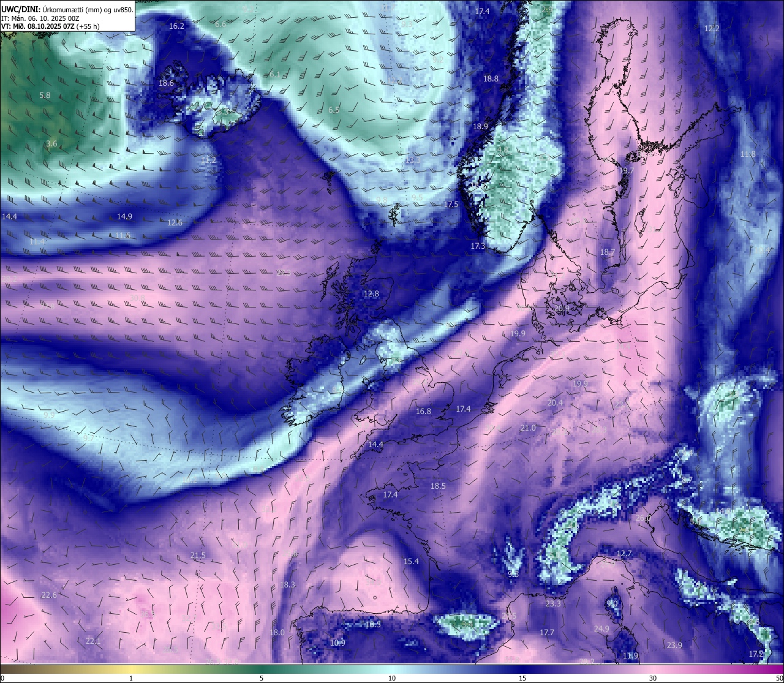This screenshot has height=683, width=784.
Task: Click the map value 12.2
Action: (712, 28)
